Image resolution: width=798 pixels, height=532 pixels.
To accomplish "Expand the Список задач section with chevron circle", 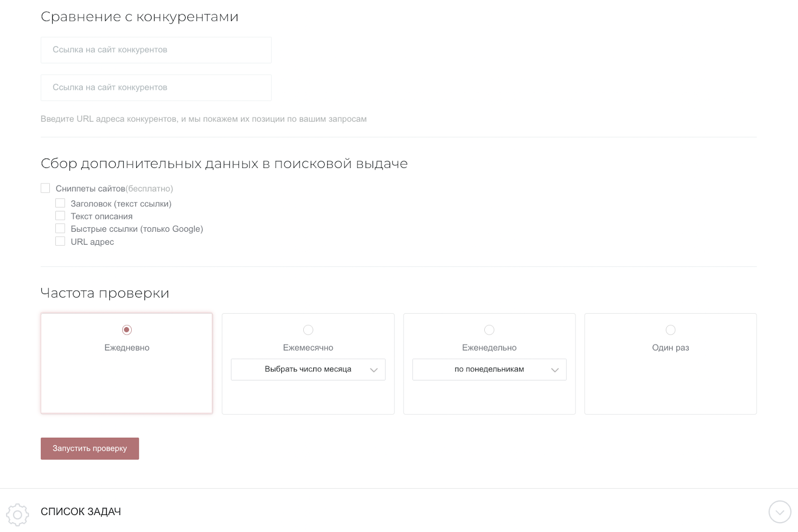I will click(x=780, y=512).
